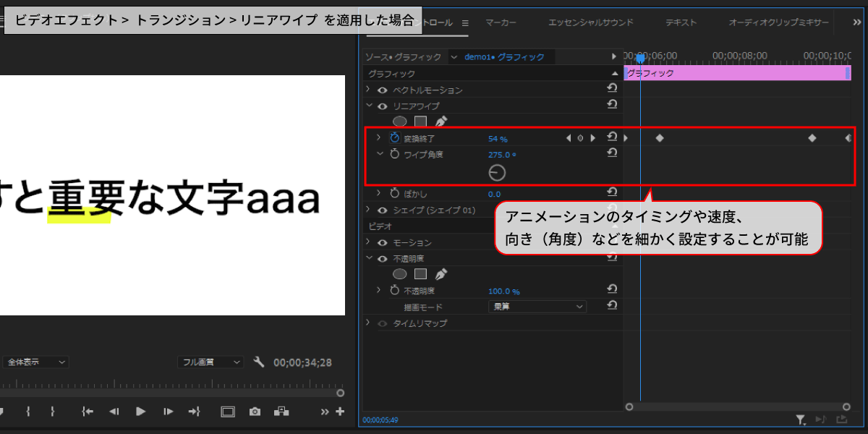Collapse the リニアワイプ effect
The height and width of the screenshot is (434, 868).
click(x=368, y=106)
